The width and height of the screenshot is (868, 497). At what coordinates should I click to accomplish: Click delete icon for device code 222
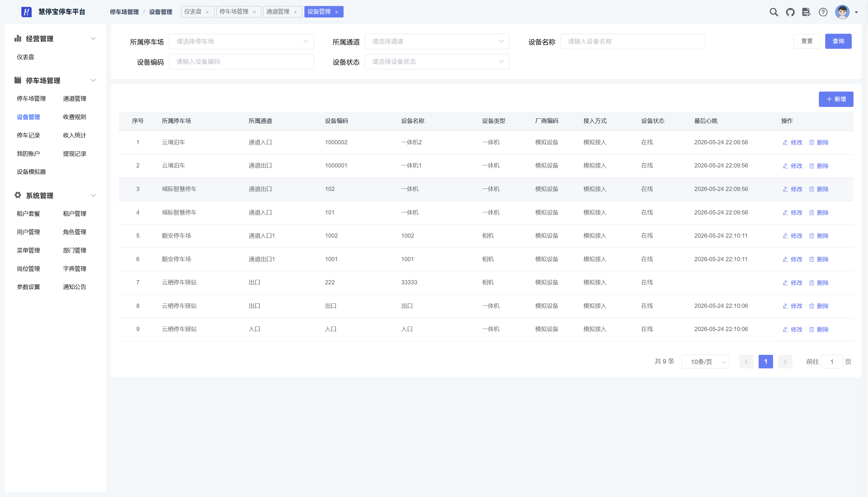[x=811, y=283]
